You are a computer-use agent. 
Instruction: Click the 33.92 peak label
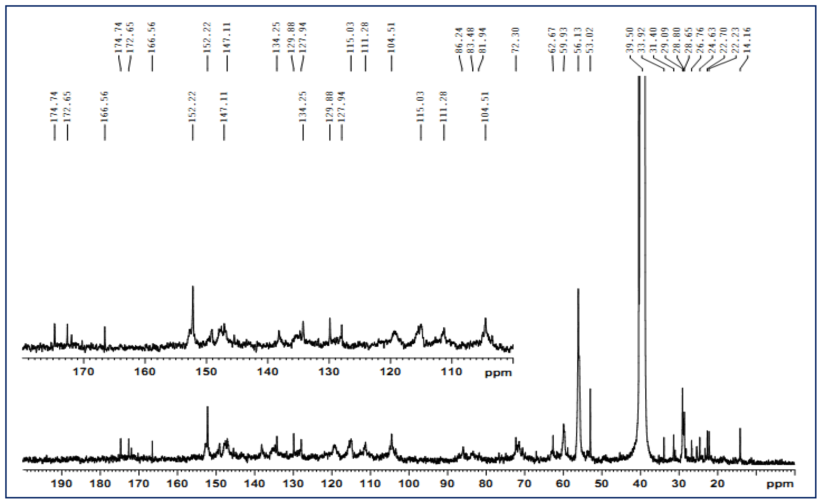641,40
